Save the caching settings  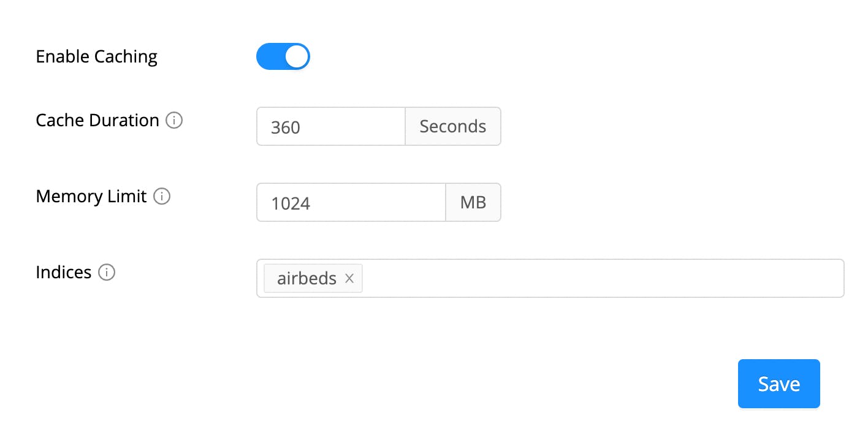(x=779, y=383)
